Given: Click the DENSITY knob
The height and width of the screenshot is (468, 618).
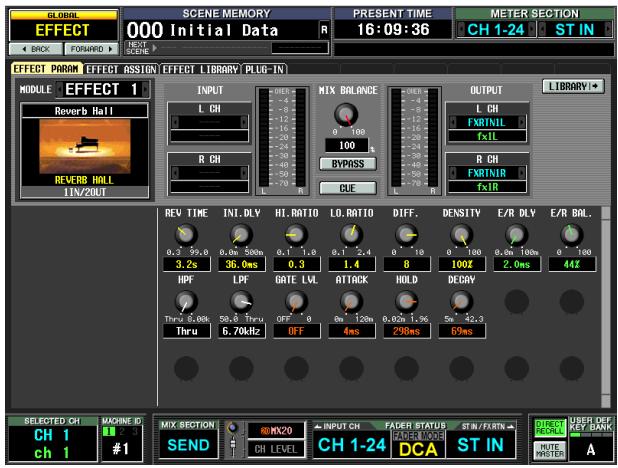Looking at the screenshot, I should tap(462, 235).
